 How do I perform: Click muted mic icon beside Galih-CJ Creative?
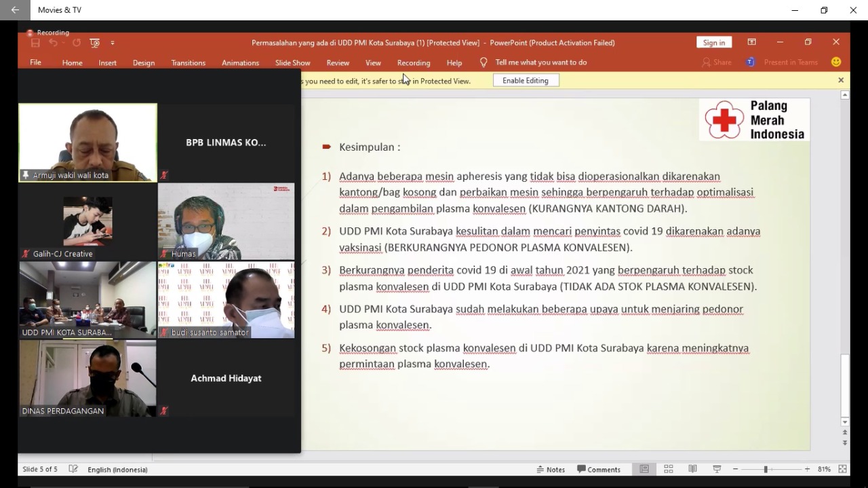[x=26, y=254]
